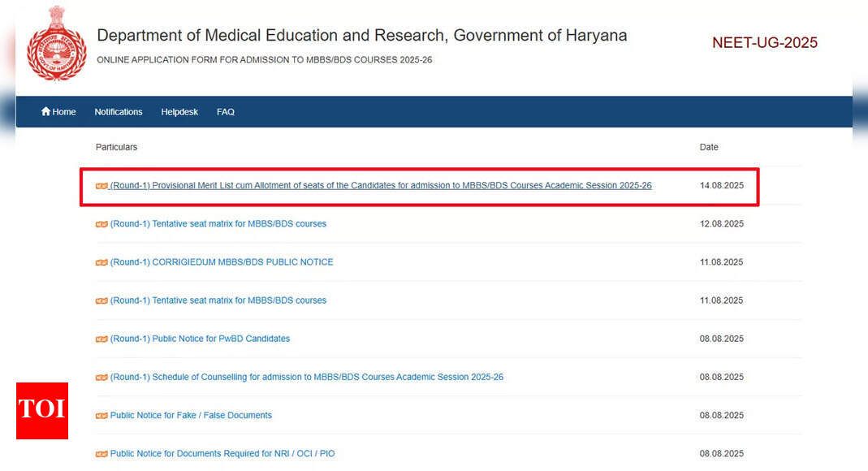Click the date 12.08.2025
Image resolution: width=868 pixels, height=471 pixels.
click(x=721, y=223)
